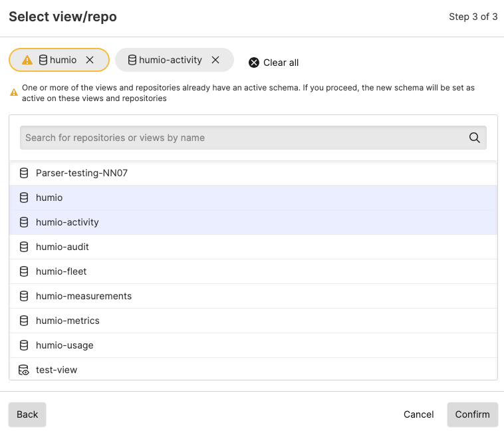The height and width of the screenshot is (435, 504).
Task: Click the magnifying glass search icon
Action: [474, 138]
